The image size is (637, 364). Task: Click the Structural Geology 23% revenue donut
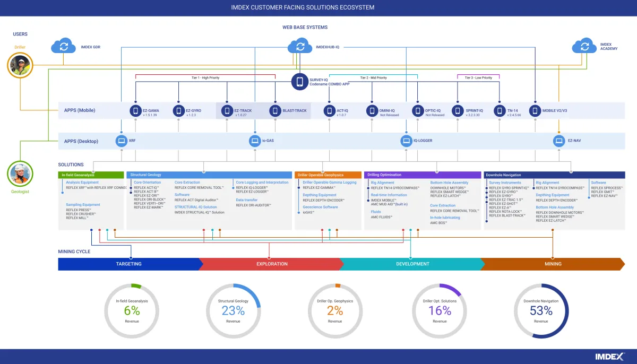tap(233, 311)
